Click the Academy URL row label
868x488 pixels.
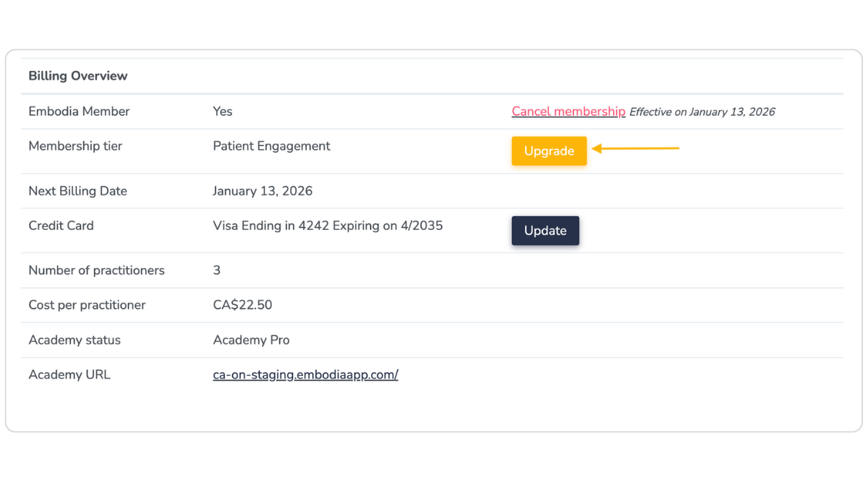point(69,374)
